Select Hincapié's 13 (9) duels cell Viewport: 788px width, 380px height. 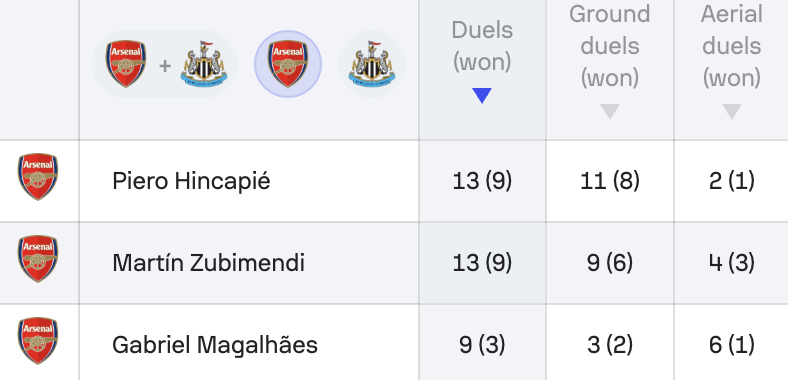click(482, 181)
